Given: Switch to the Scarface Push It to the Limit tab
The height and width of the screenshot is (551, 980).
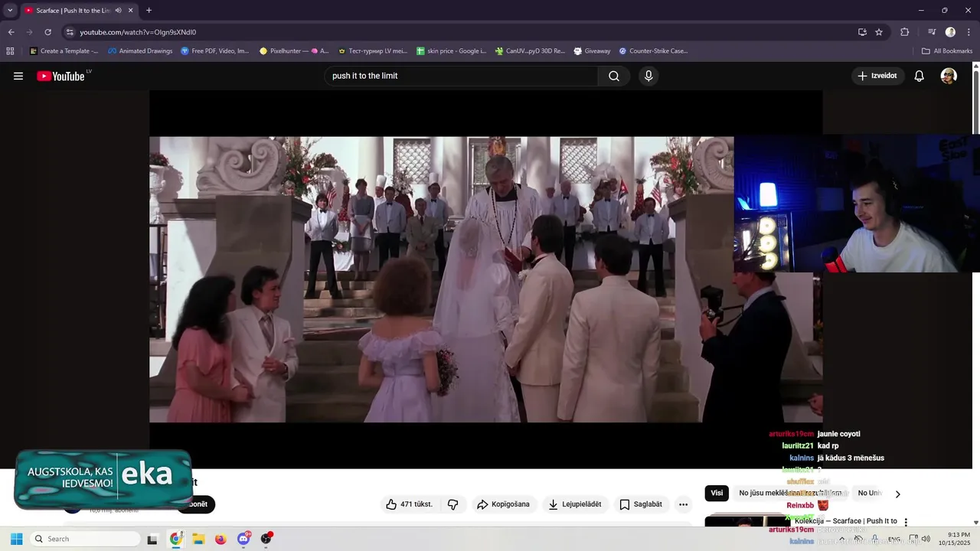Looking at the screenshot, I should 73,11.
